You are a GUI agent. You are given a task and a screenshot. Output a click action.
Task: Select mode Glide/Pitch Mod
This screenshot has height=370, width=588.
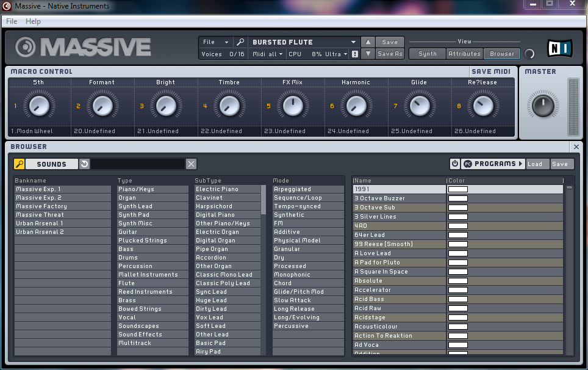(x=308, y=292)
